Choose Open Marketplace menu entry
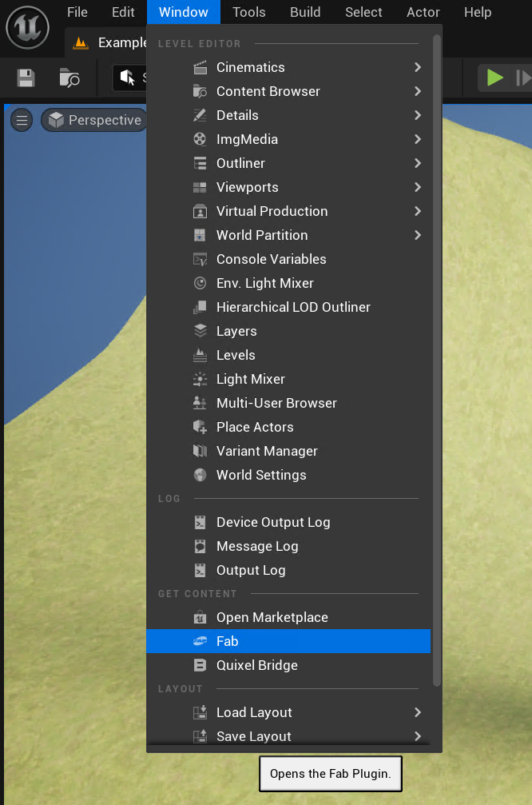This screenshot has height=805, width=532. pyautogui.click(x=288, y=617)
